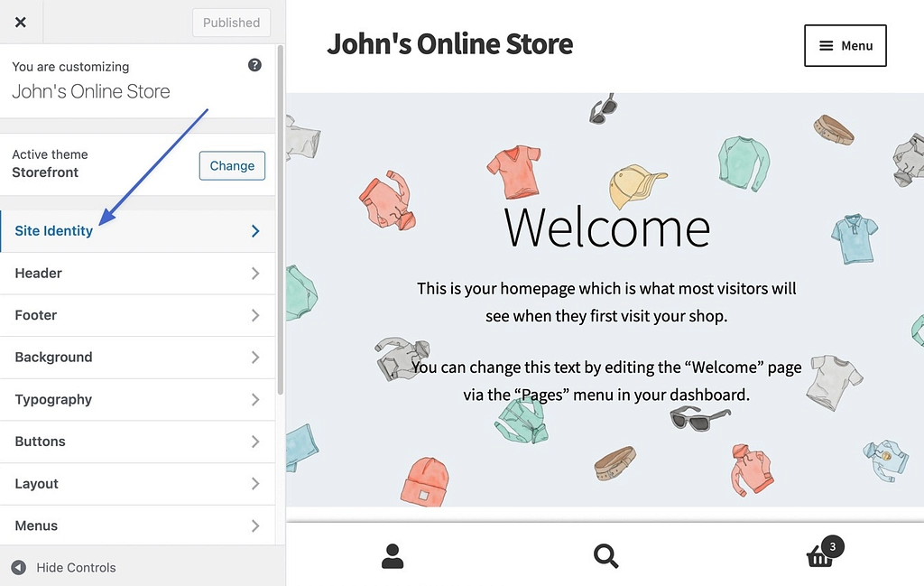Click the Footer row chevron arrow

tap(255, 315)
